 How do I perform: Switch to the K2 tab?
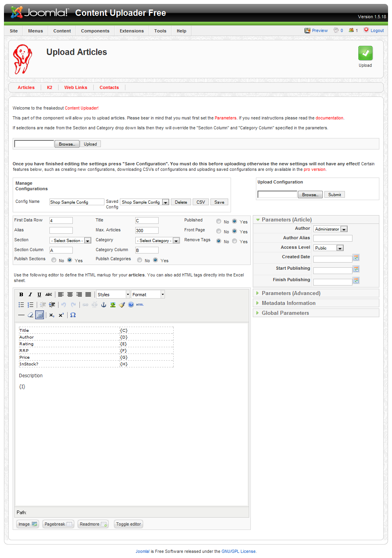(x=49, y=87)
